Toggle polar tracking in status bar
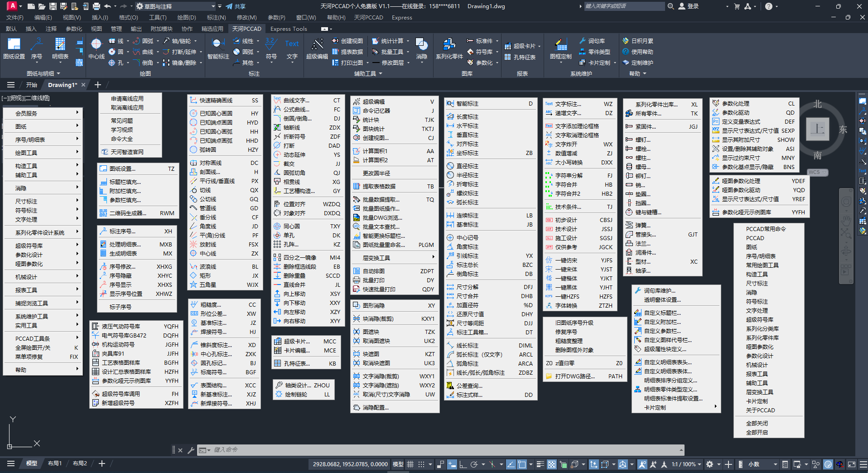This screenshot has height=473, width=868. click(x=474, y=464)
